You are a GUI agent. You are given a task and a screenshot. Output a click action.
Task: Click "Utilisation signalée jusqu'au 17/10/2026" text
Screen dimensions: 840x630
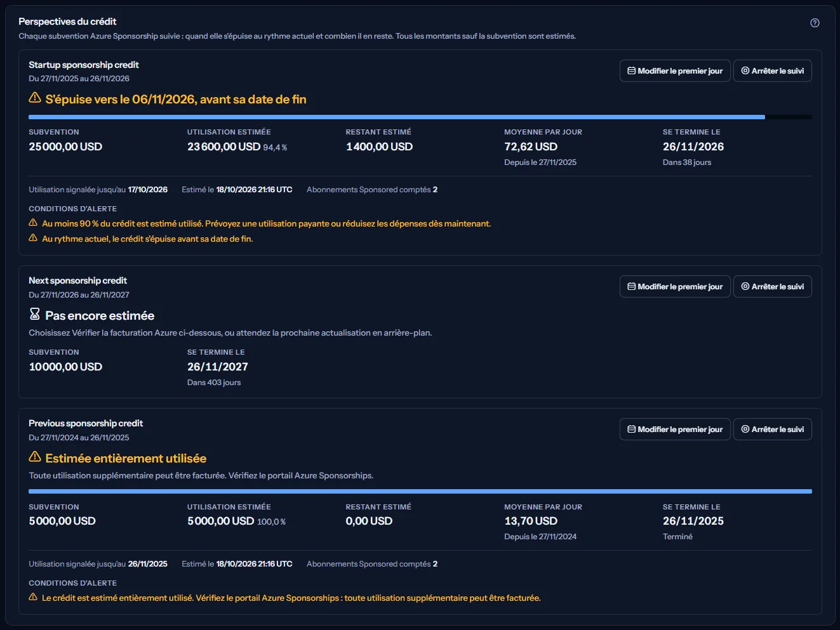98,190
